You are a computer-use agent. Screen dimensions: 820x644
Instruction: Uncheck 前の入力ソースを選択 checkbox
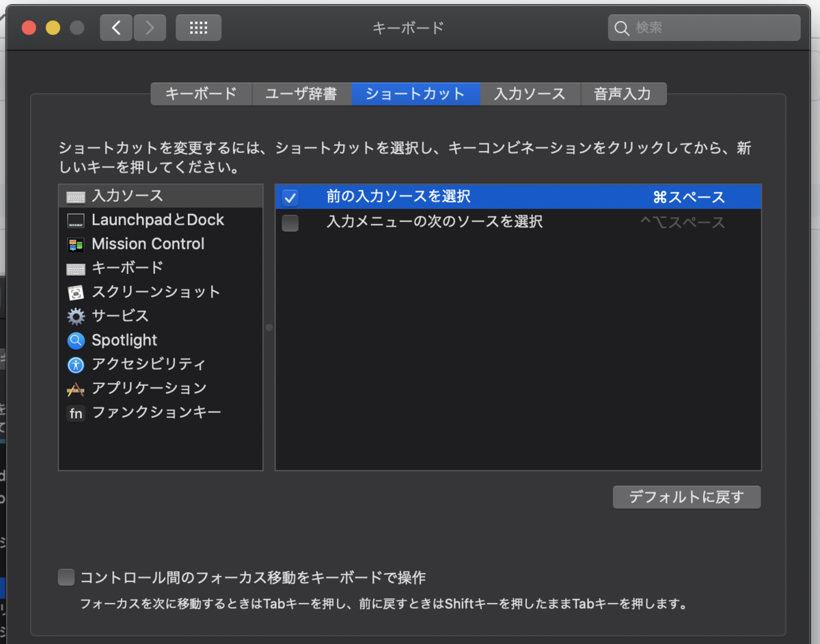coord(290,197)
